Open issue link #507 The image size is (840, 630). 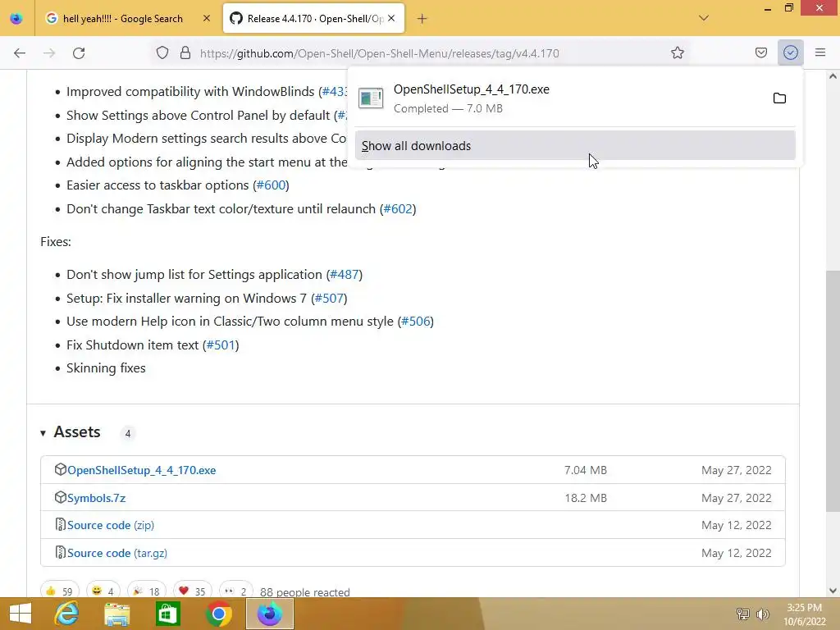point(329,299)
